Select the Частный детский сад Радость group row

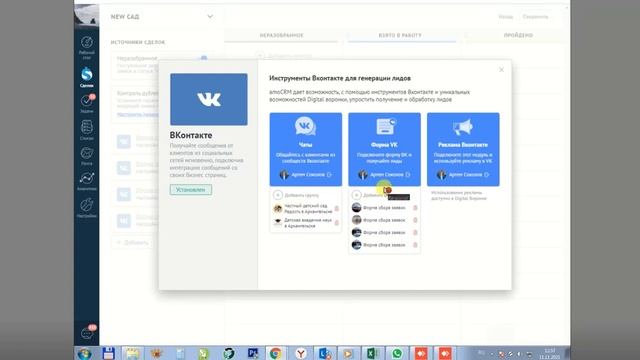click(x=305, y=209)
